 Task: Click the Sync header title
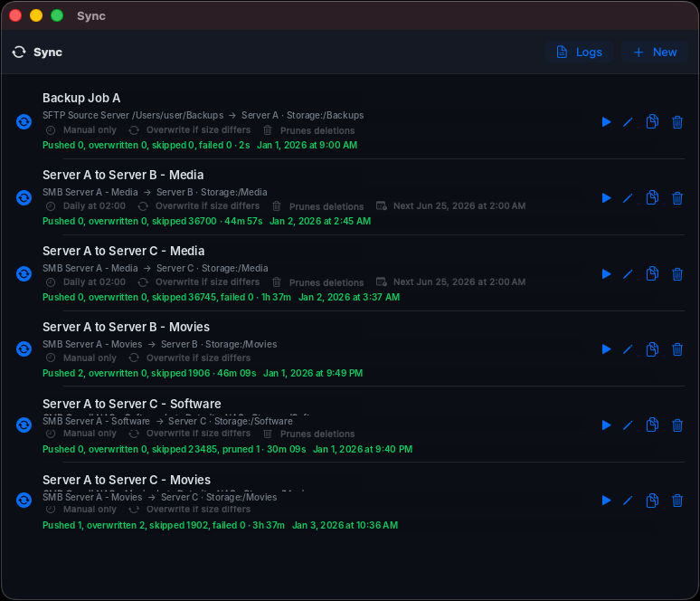tap(48, 52)
